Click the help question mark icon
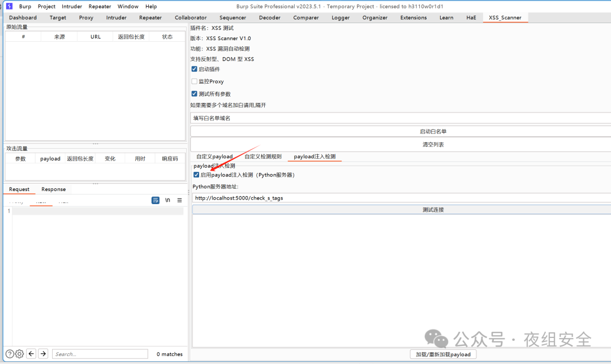Viewport: 611px width, 364px height. [x=10, y=353]
